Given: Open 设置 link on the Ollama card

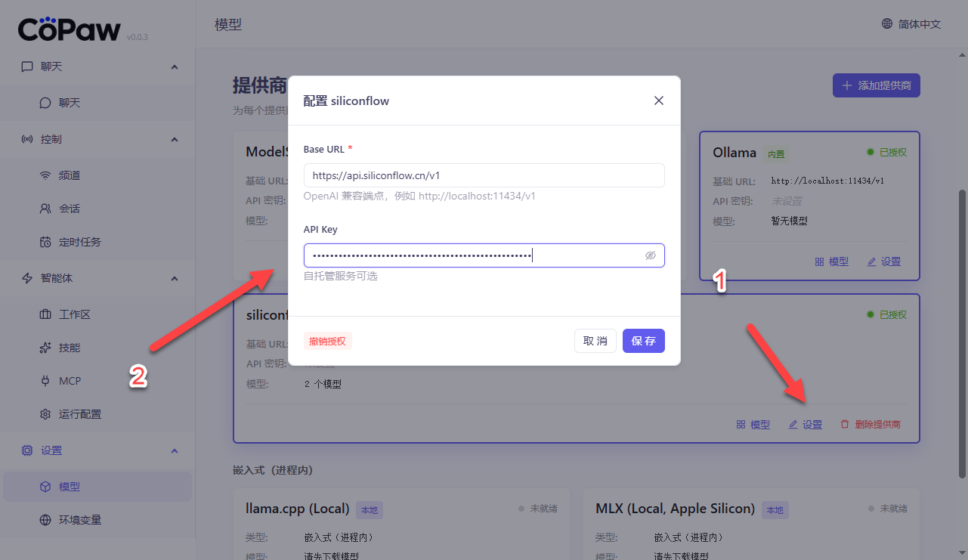Looking at the screenshot, I should pos(884,261).
